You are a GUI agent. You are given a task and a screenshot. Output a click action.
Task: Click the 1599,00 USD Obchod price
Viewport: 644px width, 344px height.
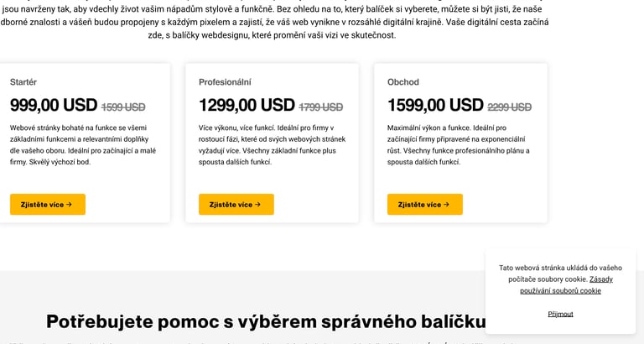435,106
